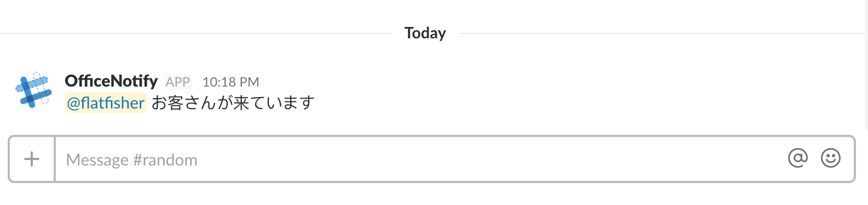Jump to dates via the Today divider
The width and height of the screenshot is (868, 205).
(x=425, y=33)
